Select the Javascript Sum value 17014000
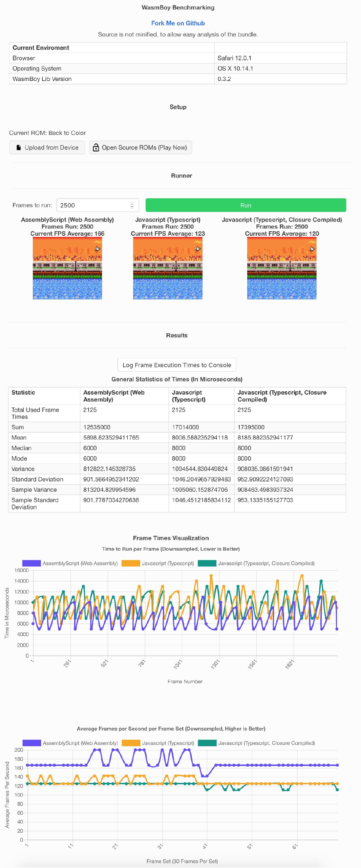The image size is (361, 868). pos(185,427)
